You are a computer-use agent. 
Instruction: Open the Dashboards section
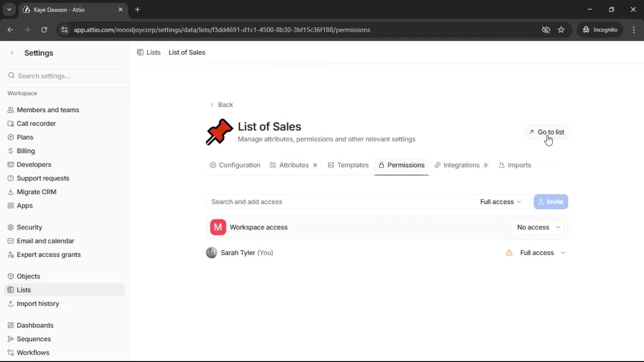click(35, 325)
